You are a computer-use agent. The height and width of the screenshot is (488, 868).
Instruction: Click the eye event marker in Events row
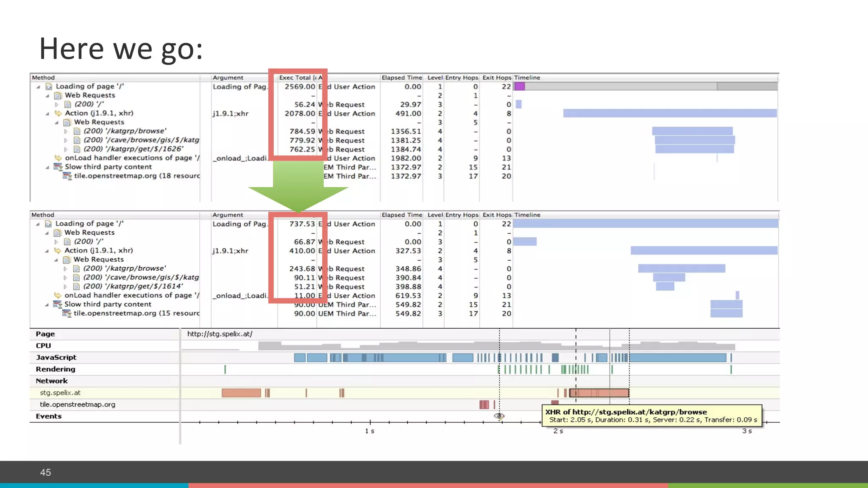(499, 416)
